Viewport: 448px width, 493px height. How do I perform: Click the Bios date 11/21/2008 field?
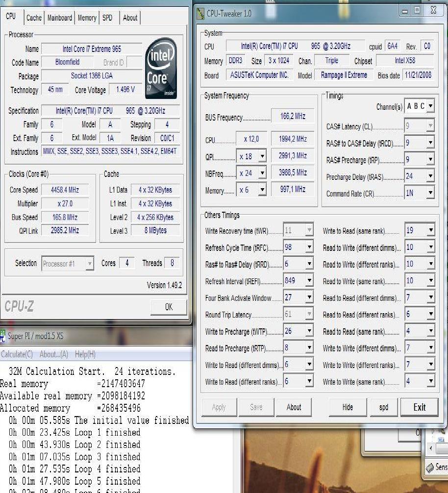418,75
